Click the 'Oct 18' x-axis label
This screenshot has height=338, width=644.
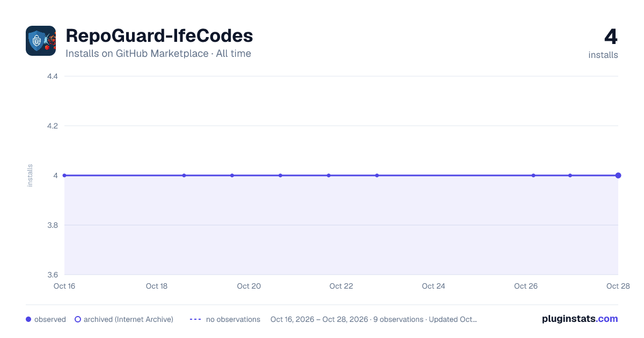(x=157, y=286)
